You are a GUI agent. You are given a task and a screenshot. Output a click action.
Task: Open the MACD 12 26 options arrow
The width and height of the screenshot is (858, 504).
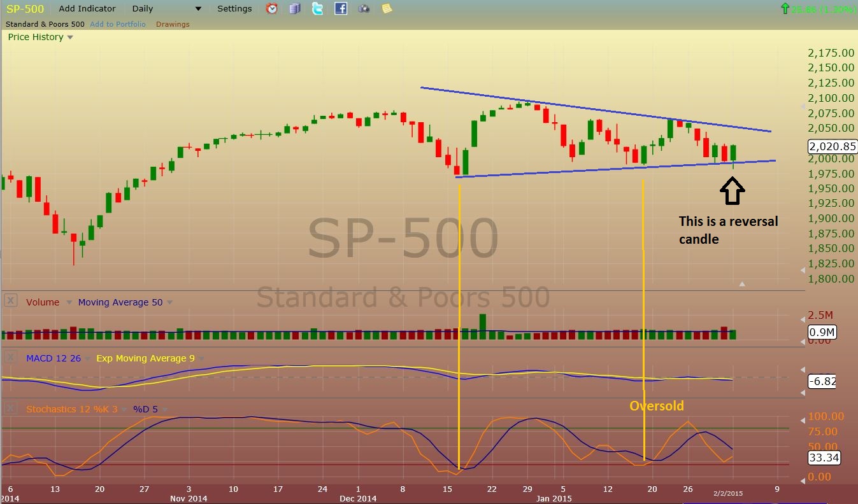(88, 359)
